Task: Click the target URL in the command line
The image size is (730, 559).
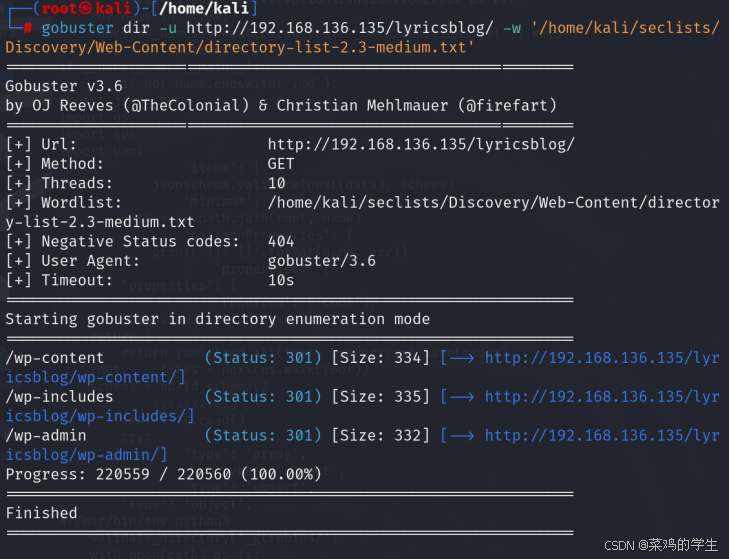Action: (x=339, y=28)
